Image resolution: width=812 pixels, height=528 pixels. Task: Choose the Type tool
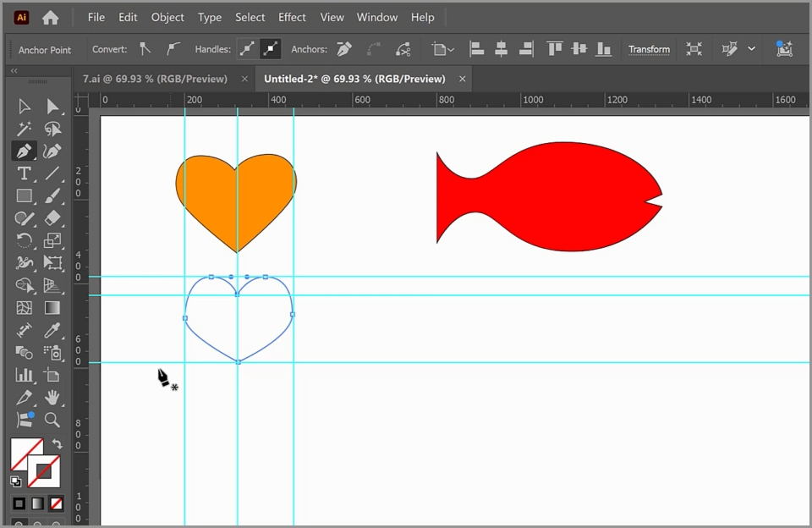coord(24,173)
